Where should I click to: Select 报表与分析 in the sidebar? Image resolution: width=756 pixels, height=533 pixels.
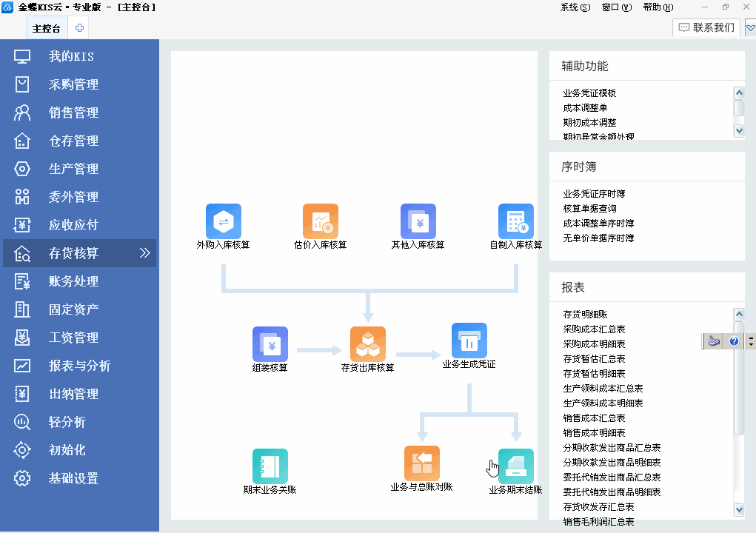tap(79, 365)
